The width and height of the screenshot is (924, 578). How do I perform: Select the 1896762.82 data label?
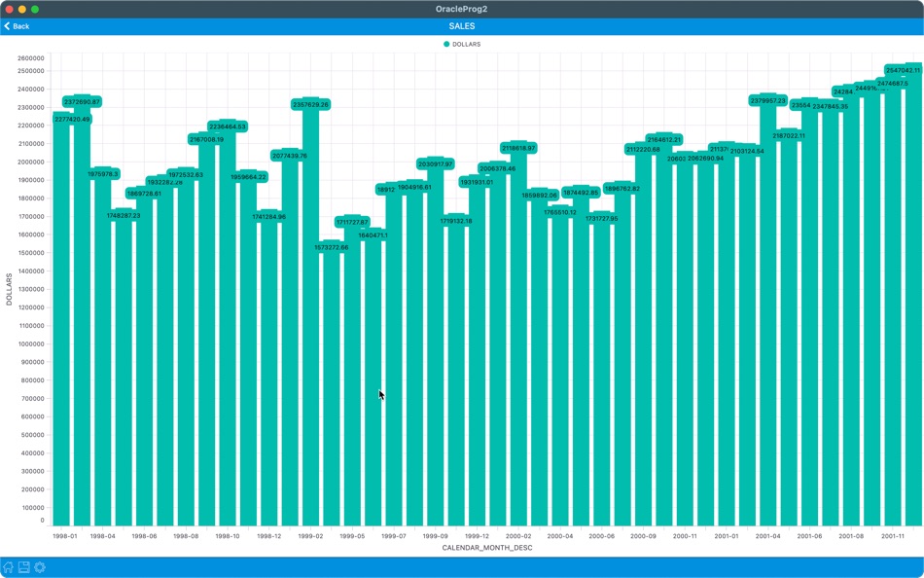click(622, 189)
